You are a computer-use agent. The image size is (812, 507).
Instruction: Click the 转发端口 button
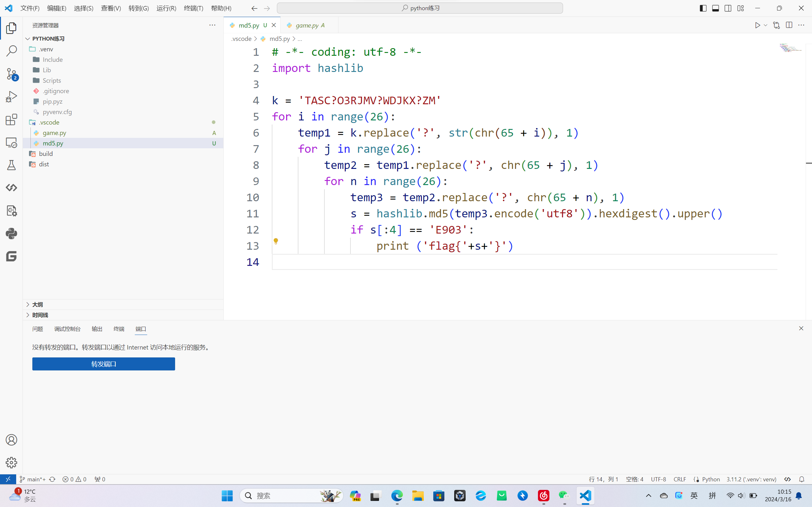pos(103,364)
